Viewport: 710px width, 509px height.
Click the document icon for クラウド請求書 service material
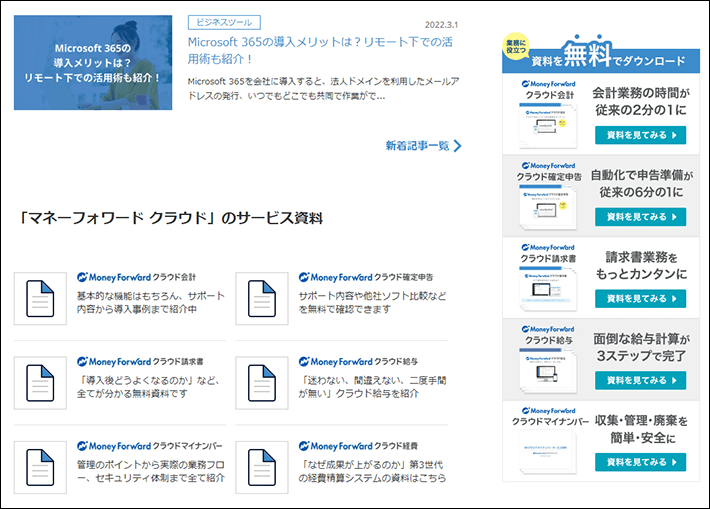(40, 383)
